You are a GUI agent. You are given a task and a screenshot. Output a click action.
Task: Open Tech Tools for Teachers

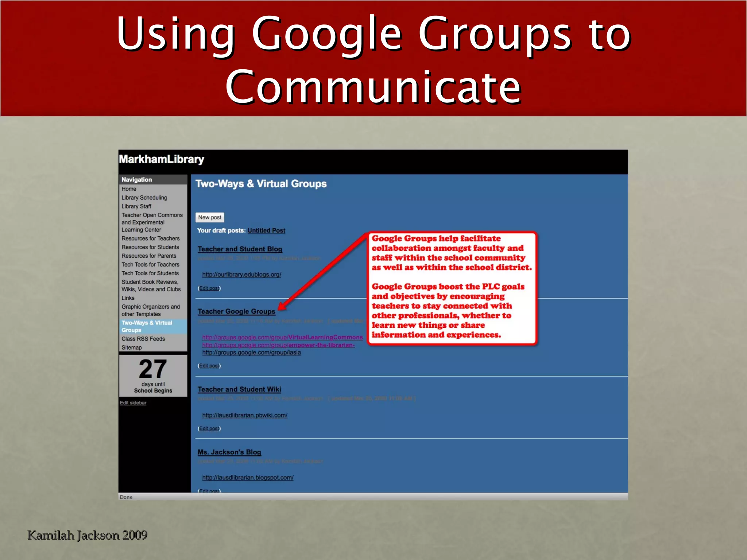tap(150, 265)
